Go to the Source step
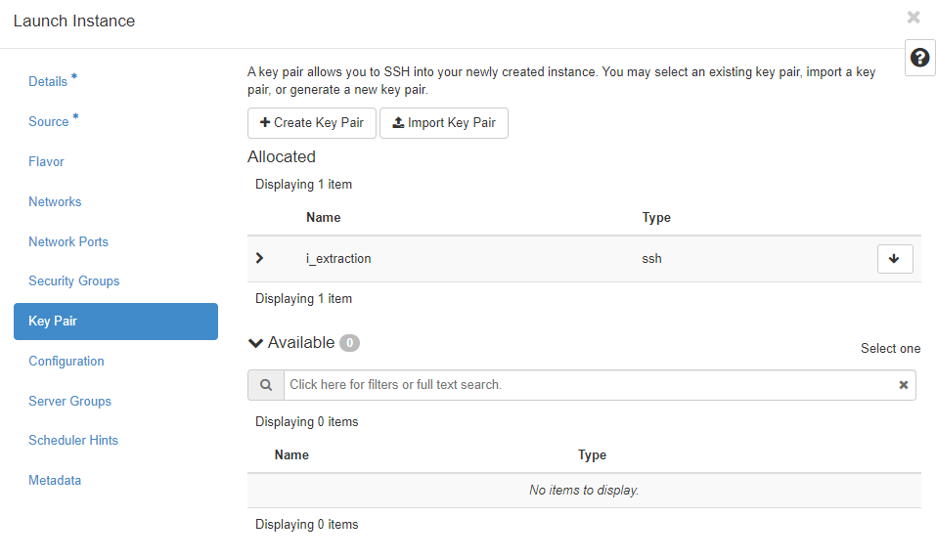This screenshot has height=560, width=936. click(49, 122)
